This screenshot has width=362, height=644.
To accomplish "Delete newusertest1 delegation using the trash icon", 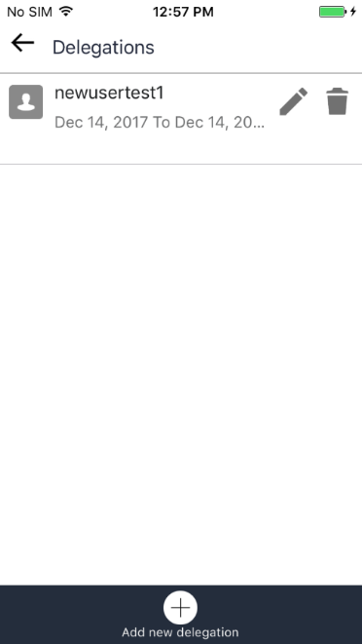I will 338,101.
